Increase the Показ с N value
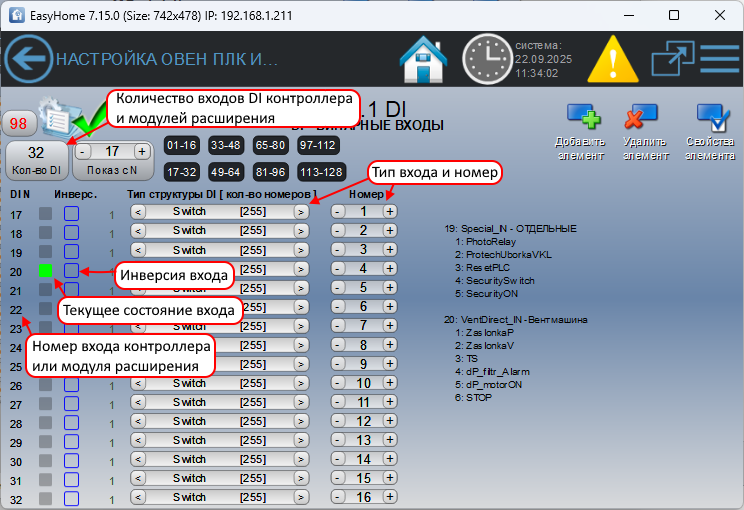744x510 pixels. 142,151
